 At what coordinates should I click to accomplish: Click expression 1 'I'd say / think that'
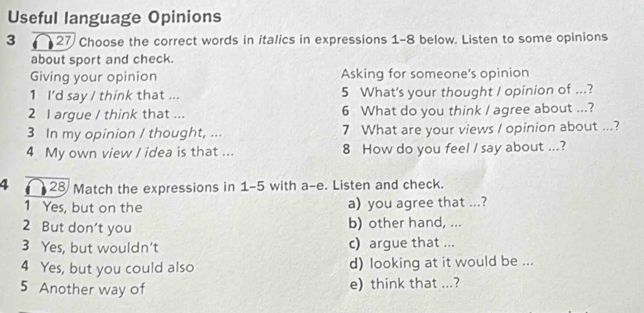point(104,95)
